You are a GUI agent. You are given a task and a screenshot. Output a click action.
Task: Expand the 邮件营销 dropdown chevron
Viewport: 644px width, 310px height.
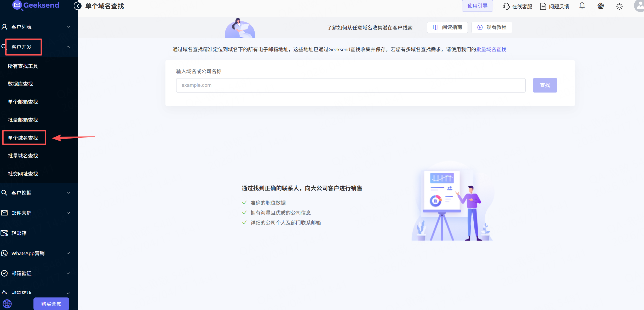click(68, 213)
